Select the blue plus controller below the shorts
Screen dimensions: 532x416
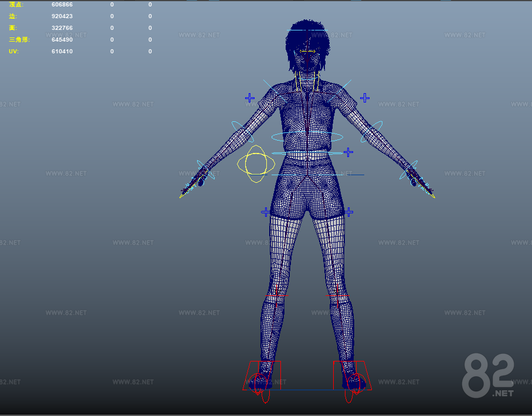(350, 211)
